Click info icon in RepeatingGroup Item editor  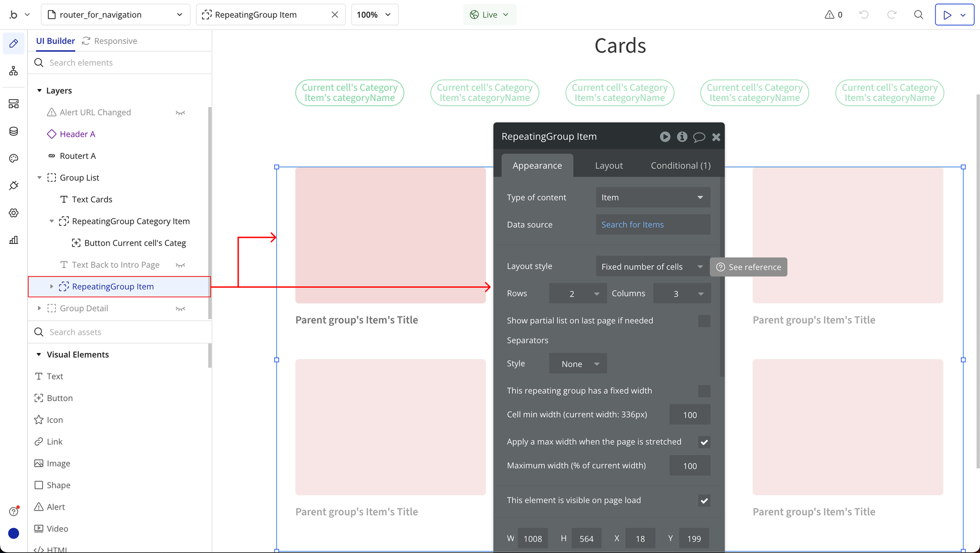click(x=682, y=137)
